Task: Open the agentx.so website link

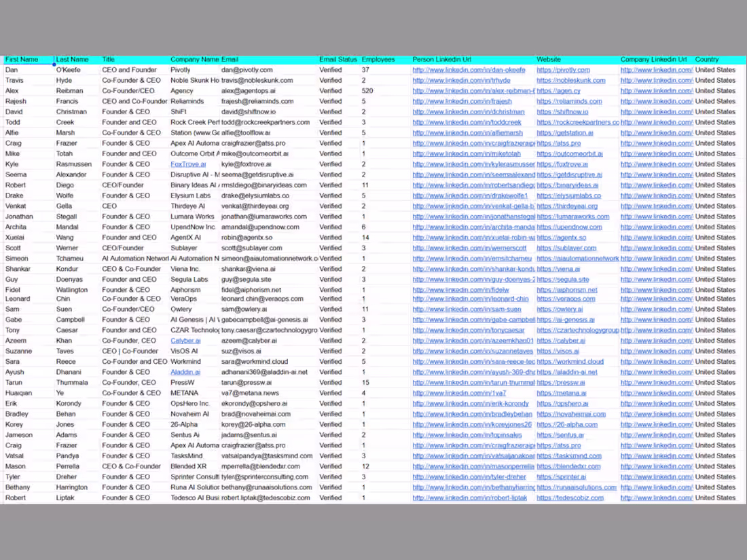Action: tap(561, 238)
